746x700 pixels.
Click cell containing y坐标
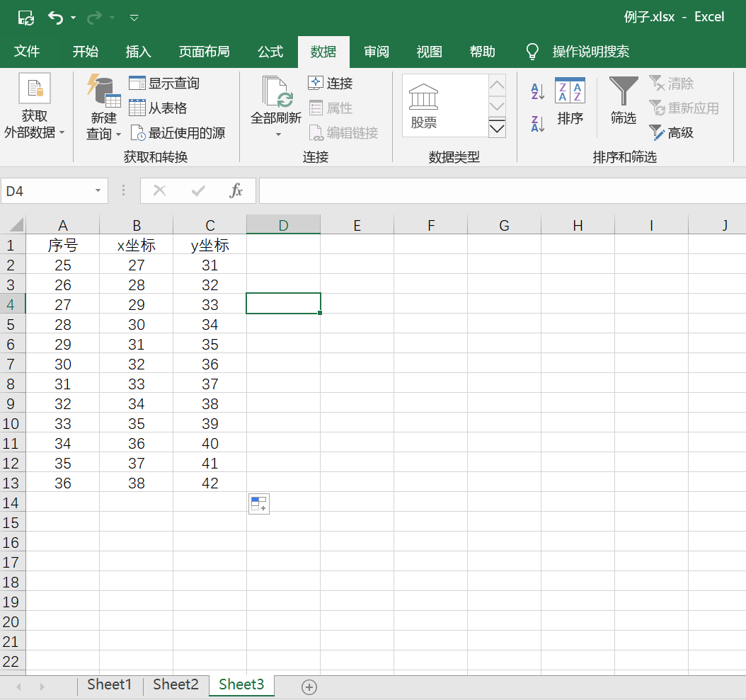[x=210, y=245]
